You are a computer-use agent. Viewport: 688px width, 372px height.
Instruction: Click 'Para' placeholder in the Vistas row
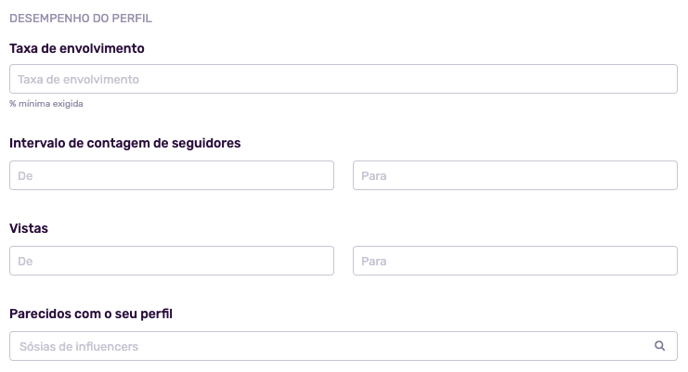pyautogui.click(x=374, y=261)
